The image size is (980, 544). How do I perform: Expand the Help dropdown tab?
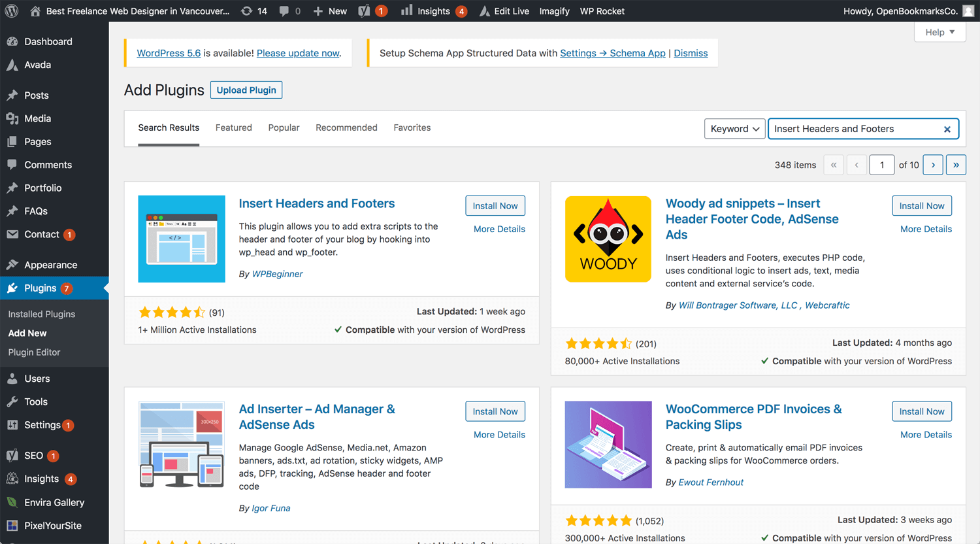point(940,32)
